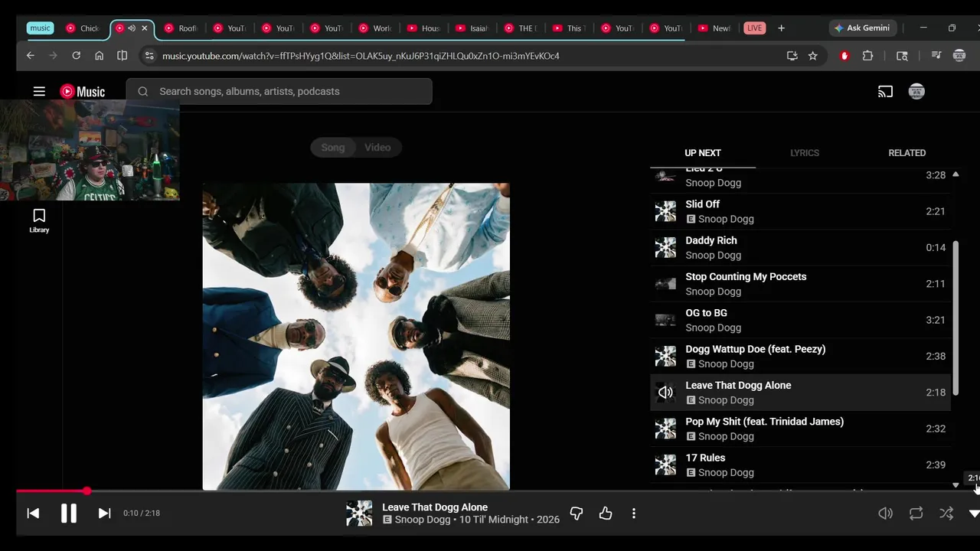The image size is (980, 551).
Task: Click the queue scroll up arrow
Action: point(955,174)
